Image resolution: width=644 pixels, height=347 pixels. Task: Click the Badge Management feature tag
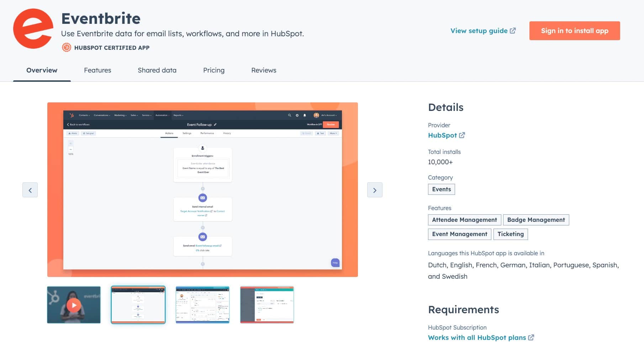[536, 220]
